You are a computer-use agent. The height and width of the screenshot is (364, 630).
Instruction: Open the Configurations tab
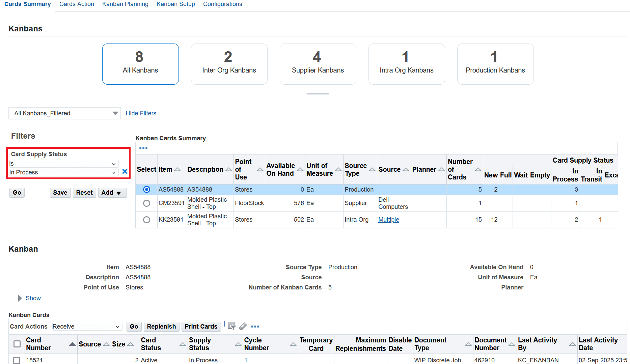222,4
